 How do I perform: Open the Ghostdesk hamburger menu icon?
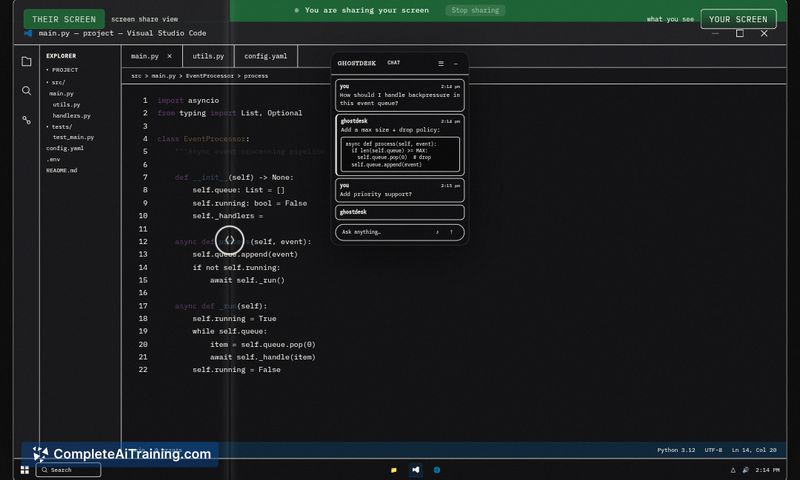[441, 63]
